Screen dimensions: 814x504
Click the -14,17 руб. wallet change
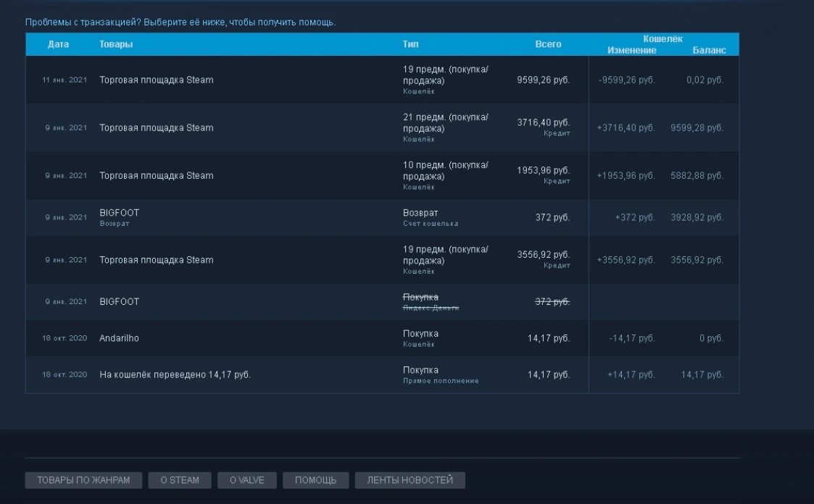coord(632,338)
